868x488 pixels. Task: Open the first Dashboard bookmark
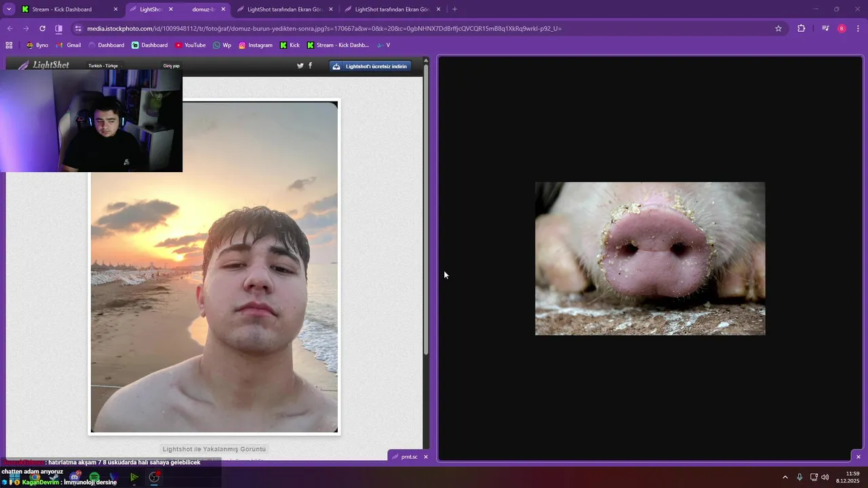click(106, 45)
